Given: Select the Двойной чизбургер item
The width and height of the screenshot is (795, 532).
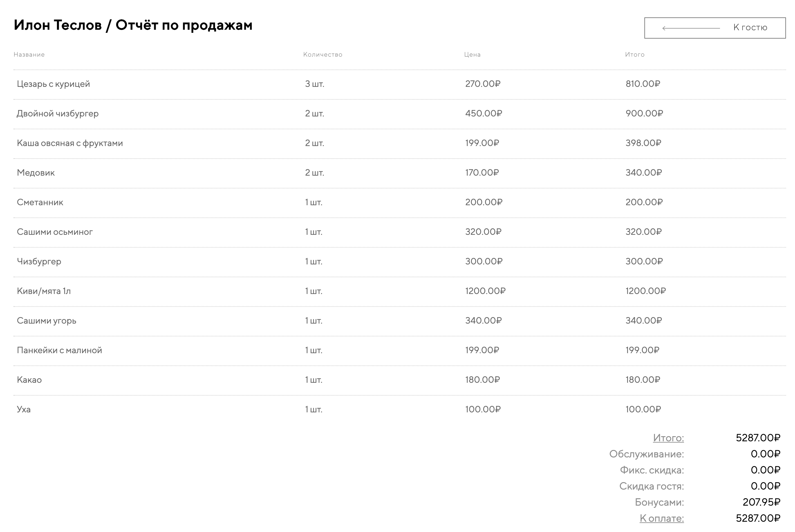Looking at the screenshot, I should [58, 113].
